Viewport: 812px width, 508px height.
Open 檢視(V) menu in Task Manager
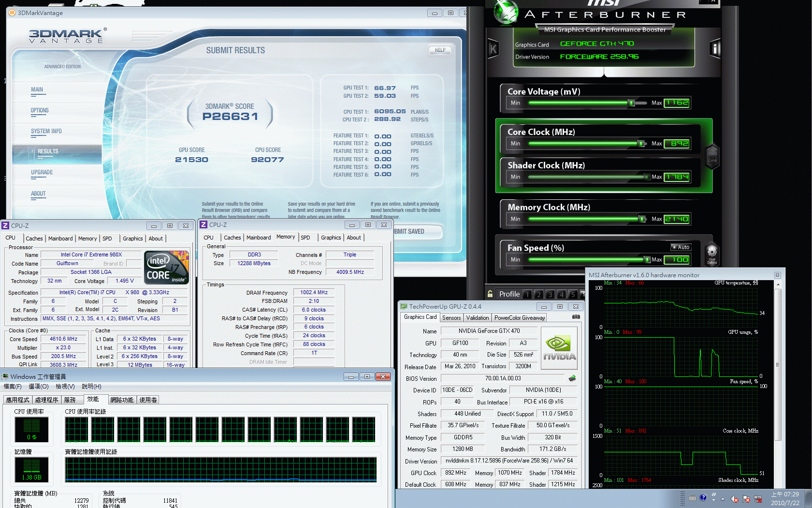coord(65,387)
